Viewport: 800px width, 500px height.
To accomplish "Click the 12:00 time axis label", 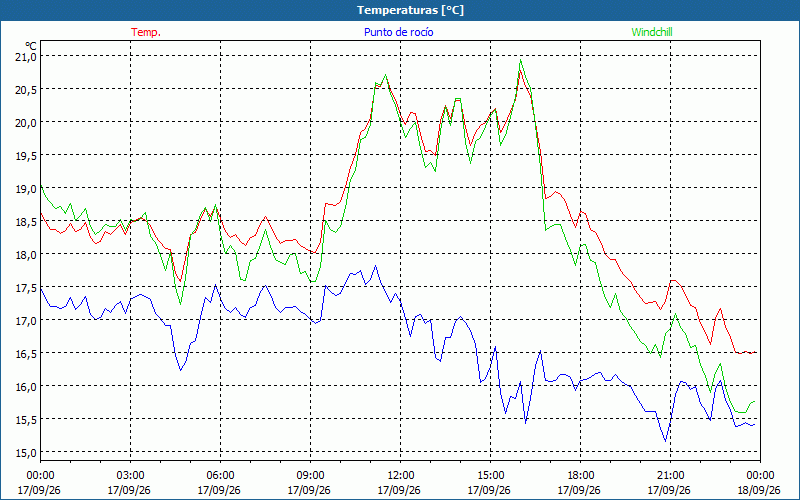I will [x=401, y=476].
